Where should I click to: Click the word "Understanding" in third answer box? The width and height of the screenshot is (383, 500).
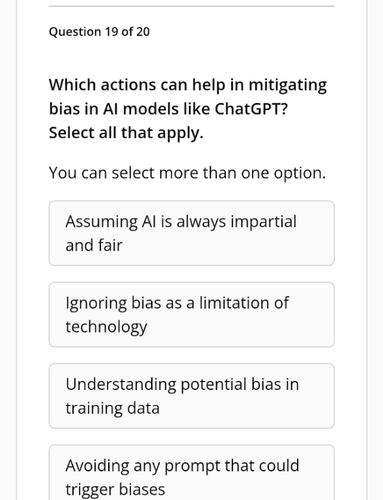pos(121,384)
